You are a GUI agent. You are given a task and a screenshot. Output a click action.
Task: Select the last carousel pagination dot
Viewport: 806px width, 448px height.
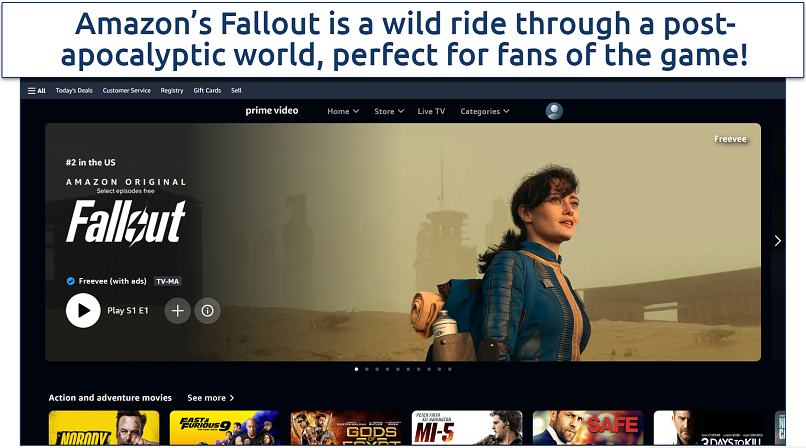tap(450, 369)
